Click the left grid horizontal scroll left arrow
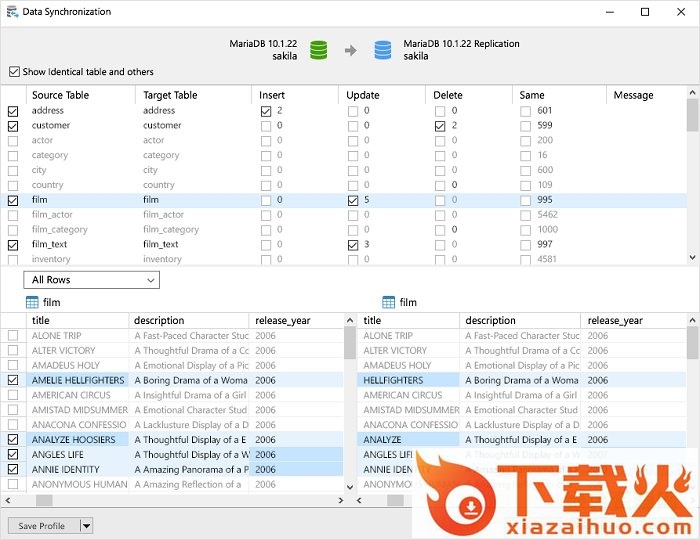This screenshot has width=700, height=540. (8, 500)
